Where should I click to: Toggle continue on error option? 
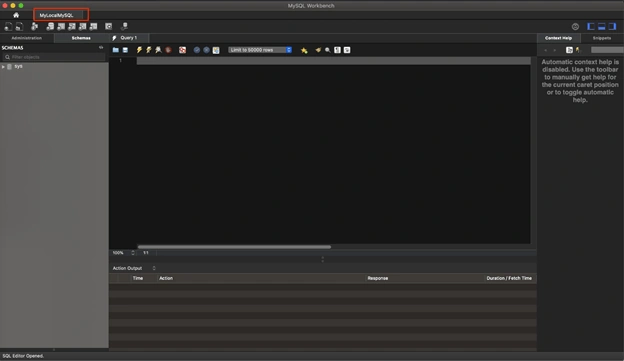tap(182, 50)
